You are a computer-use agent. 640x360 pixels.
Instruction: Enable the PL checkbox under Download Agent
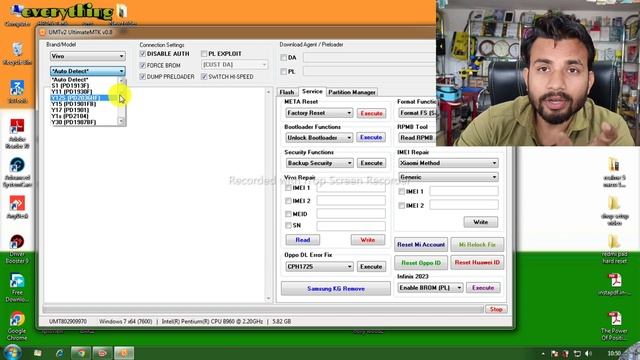coord(284,71)
